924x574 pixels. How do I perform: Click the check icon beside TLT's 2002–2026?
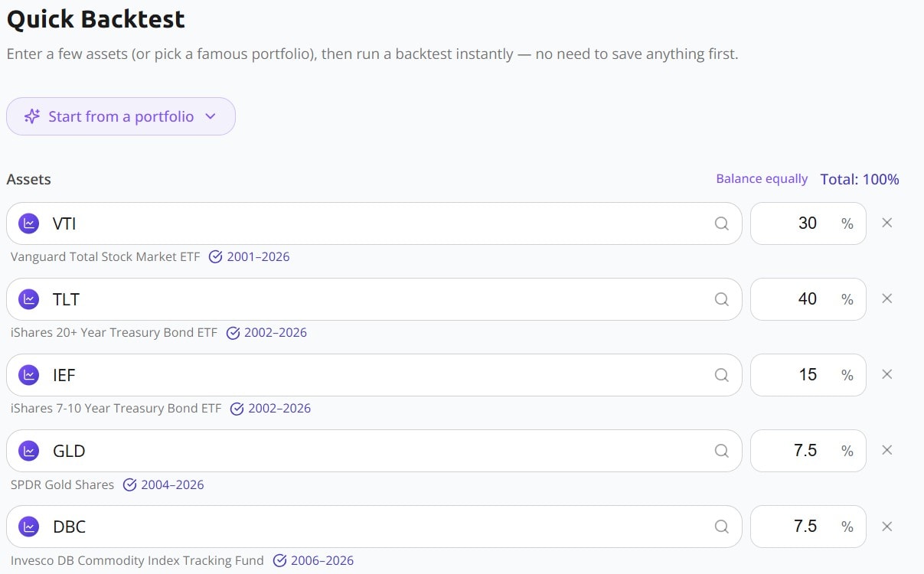click(233, 333)
